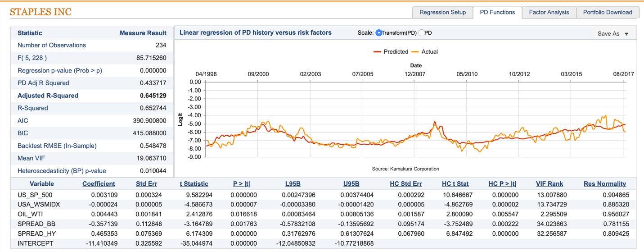
Task: Click the Backtest RMSE (In-Sample) label
Action: pos(57,146)
